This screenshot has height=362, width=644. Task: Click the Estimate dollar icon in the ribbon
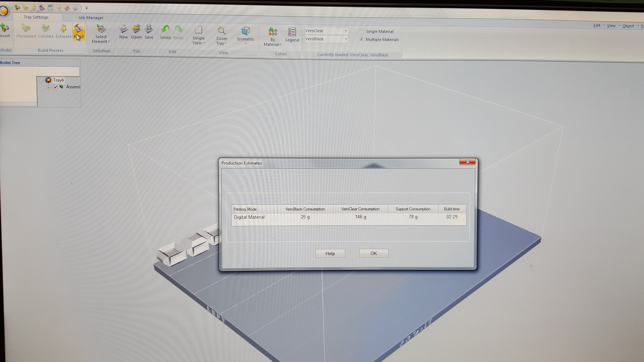tap(63, 28)
